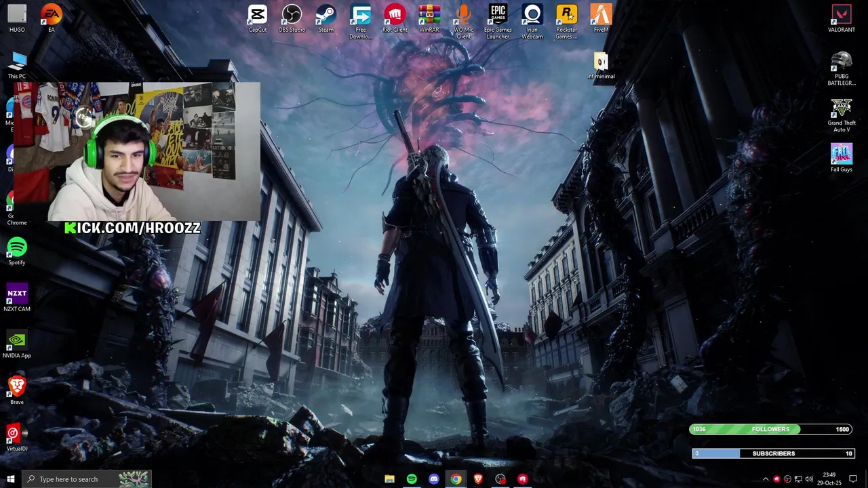Open the OBS Studio desktop shortcut

[292, 18]
